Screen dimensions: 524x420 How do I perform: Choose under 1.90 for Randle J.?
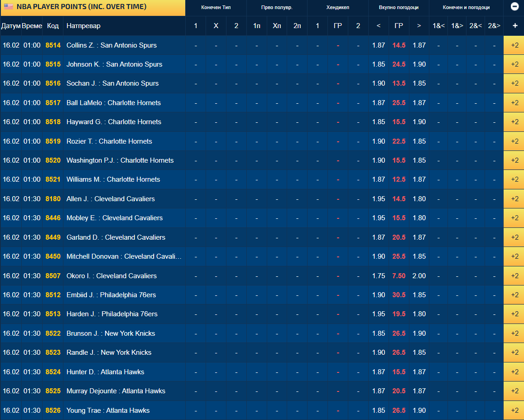pyautogui.click(x=379, y=352)
